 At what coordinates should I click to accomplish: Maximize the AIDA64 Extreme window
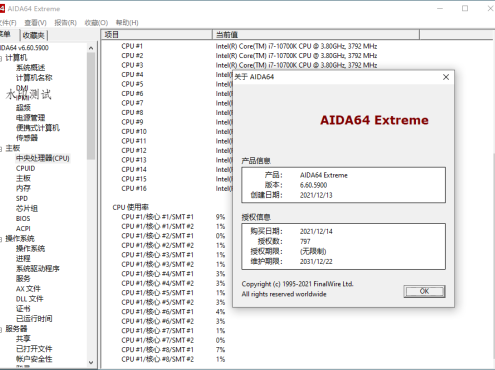point(465,8)
